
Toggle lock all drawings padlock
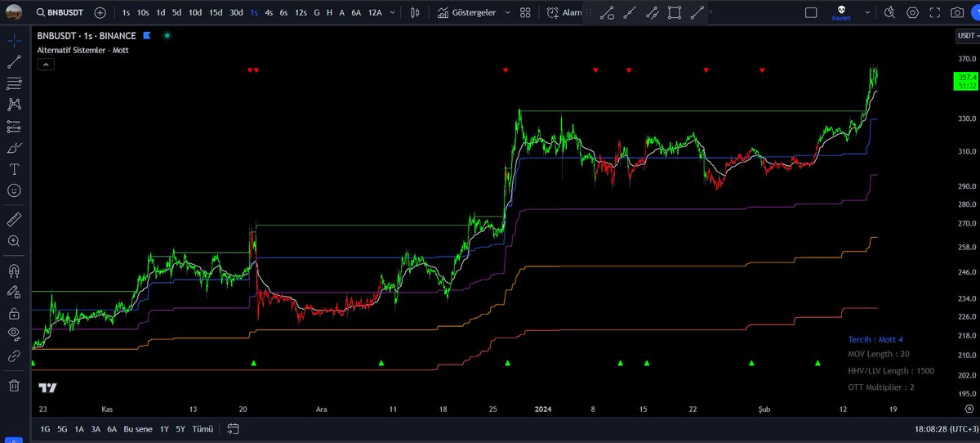pyautogui.click(x=14, y=313)
